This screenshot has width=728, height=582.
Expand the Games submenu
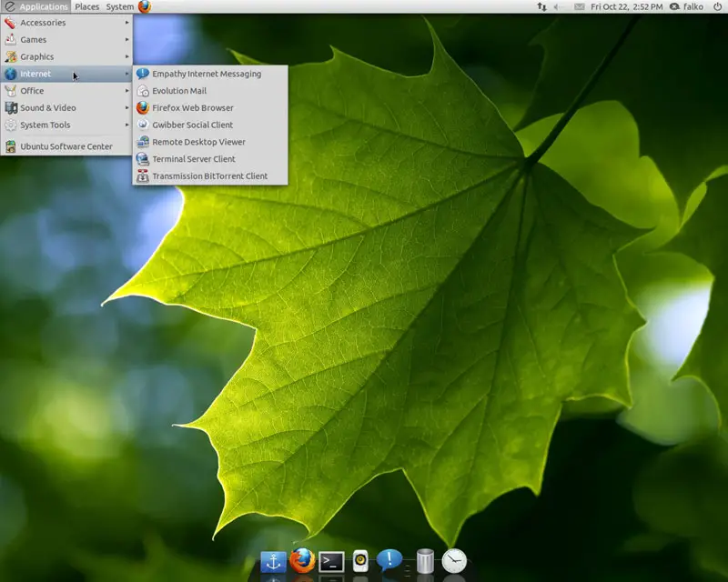(66, 39)
